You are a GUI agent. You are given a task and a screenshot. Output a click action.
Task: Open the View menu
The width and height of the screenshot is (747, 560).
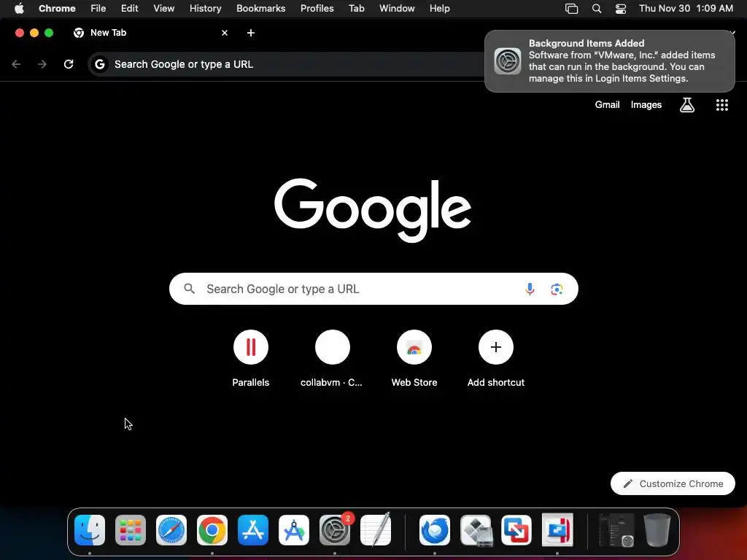coord(164,9)
